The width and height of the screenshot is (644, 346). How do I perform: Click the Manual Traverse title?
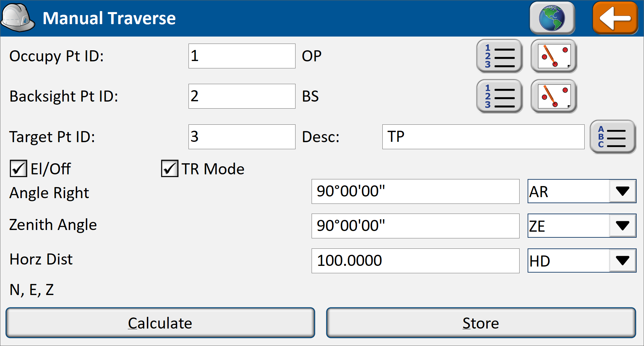point(109,18)
